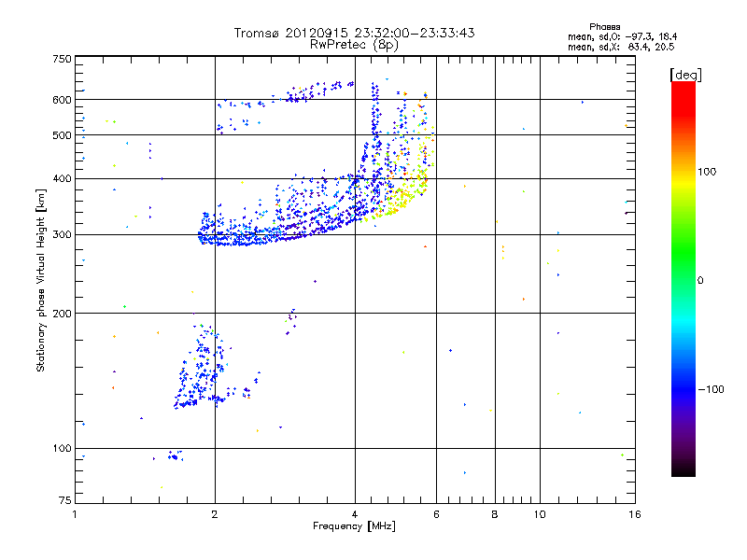Click the x-axis tick label '1'
747x560 pixels.
[x=75, y=514]
